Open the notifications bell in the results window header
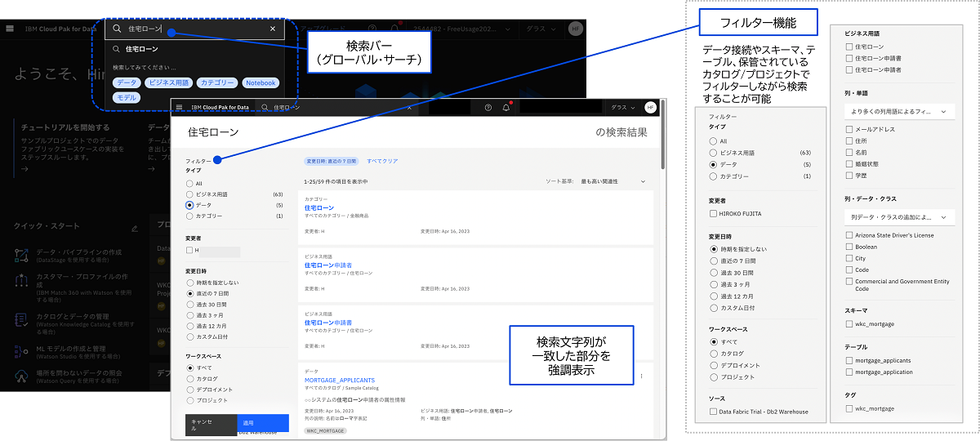Image resolution: width=980 pixels, height=441 pixels. pos(506,107)
